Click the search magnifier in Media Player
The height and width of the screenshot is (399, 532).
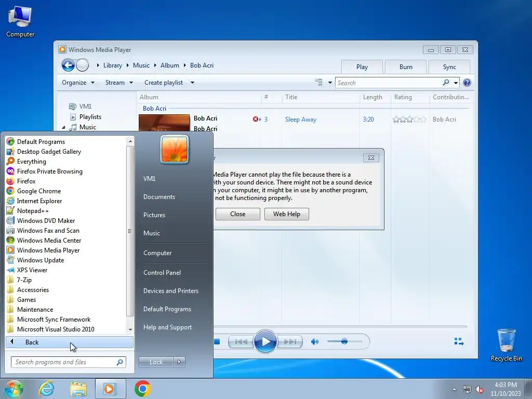pos(446,83)
